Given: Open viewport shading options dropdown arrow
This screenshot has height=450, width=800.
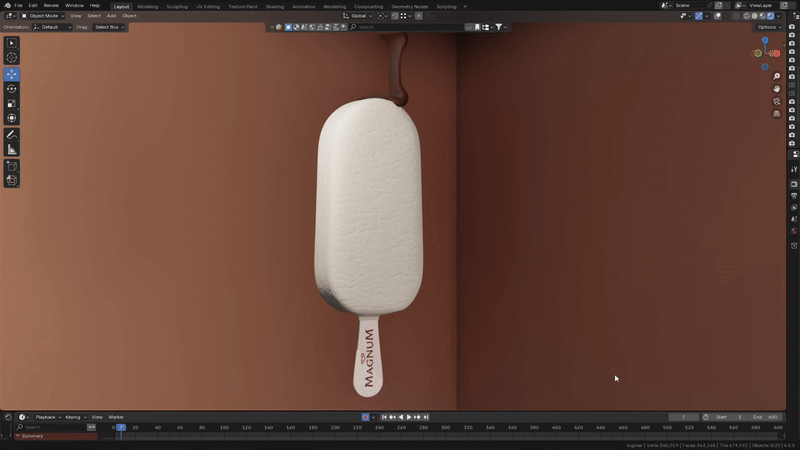Looking at the screenshot, I should point(779,16).
